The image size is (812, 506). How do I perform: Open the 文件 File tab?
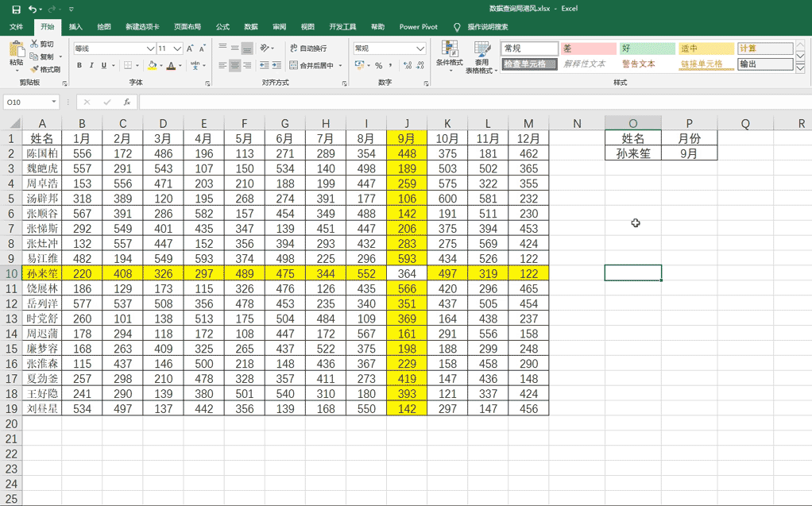(16, 27)
